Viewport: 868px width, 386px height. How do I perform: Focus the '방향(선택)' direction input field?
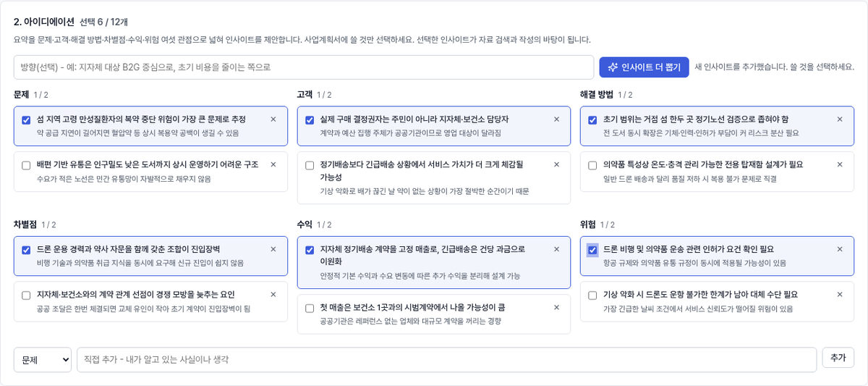(x=304, y=67)
